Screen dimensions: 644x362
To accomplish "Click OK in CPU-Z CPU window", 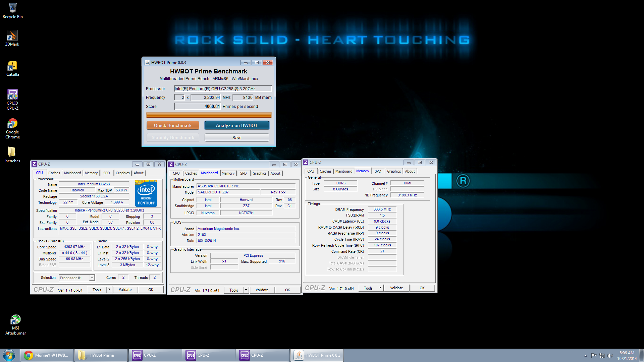I will pyautogui.click(x=151, y=290).
